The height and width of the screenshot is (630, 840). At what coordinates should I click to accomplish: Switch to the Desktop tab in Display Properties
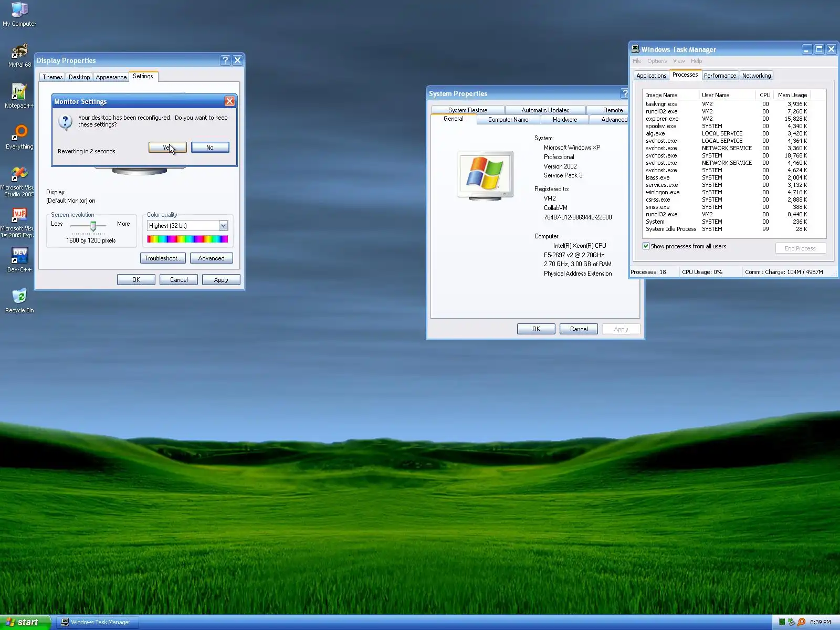click(x=79, y=77)
